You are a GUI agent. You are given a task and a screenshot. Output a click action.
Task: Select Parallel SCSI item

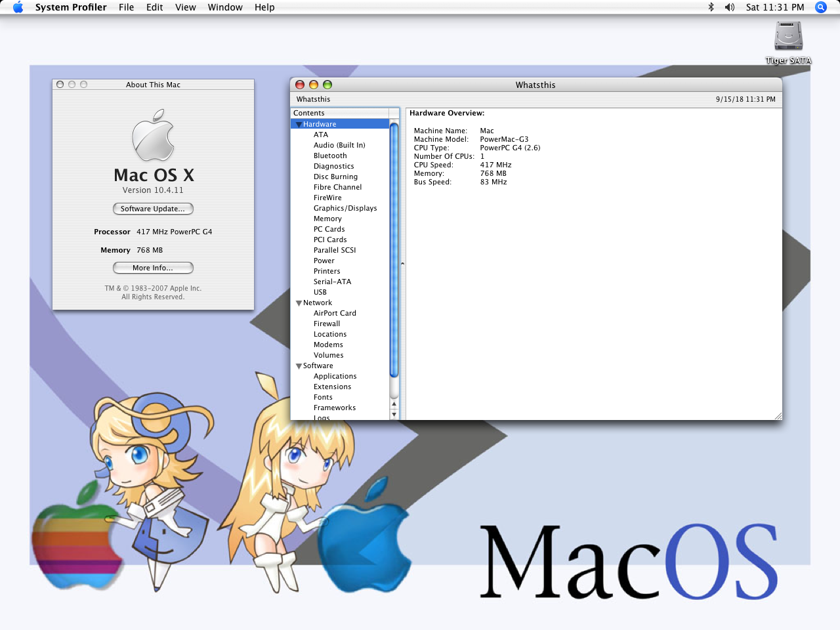(335, 250)
